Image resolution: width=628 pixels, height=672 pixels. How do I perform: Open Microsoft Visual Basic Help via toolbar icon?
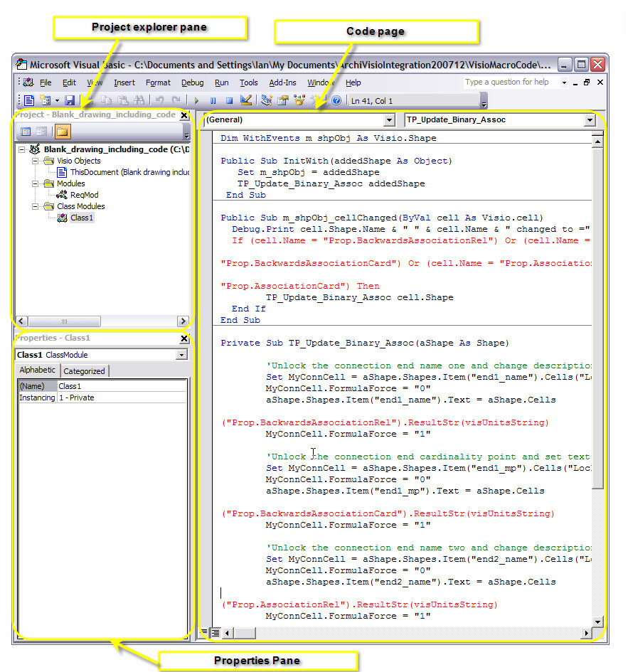click(x=337, y=100)
